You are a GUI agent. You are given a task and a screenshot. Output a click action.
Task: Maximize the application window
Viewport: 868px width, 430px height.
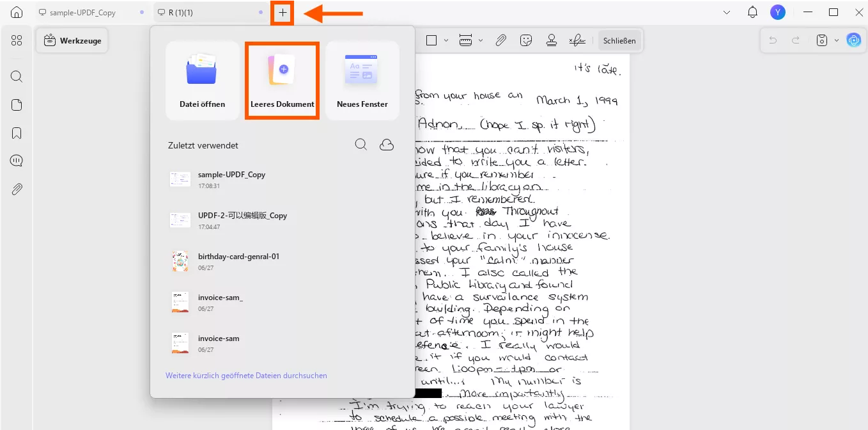833,12
